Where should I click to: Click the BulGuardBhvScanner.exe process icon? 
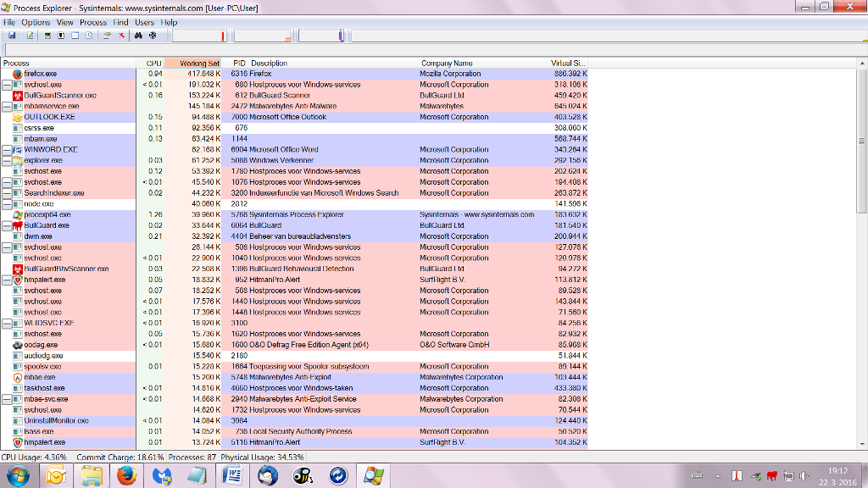[17, 269]
